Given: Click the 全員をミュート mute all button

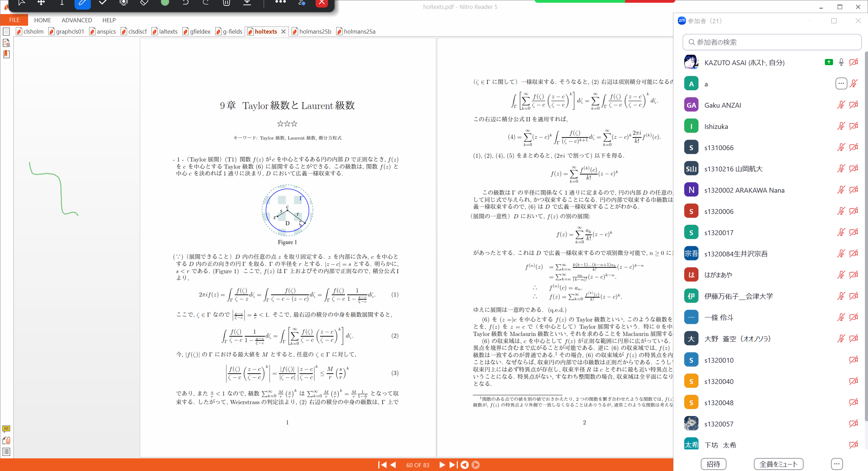Looking at the screenshot, I should point(778,464).
